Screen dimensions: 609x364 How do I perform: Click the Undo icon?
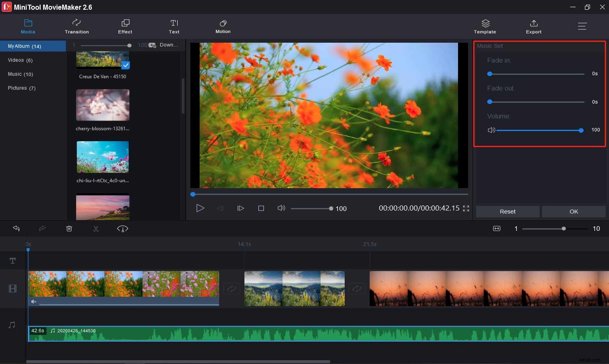point(16,229)
